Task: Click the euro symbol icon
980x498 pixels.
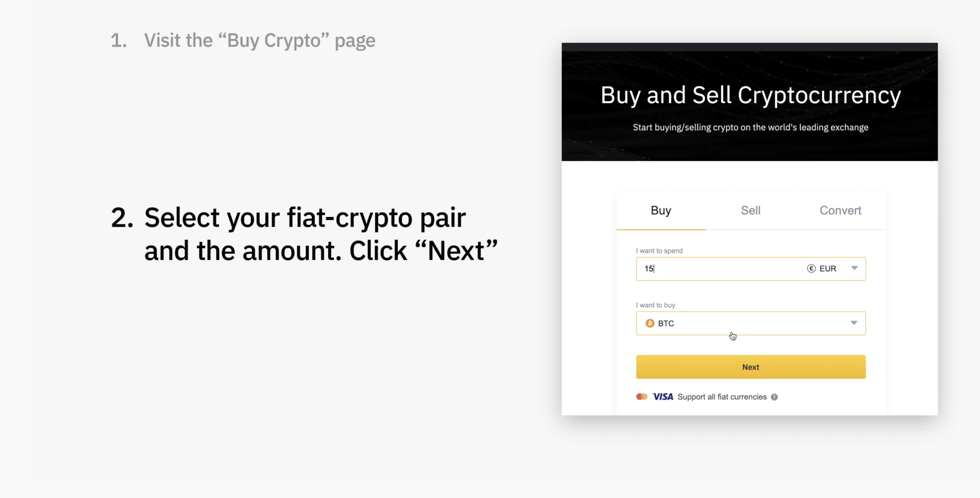Action: pos(811,269)
